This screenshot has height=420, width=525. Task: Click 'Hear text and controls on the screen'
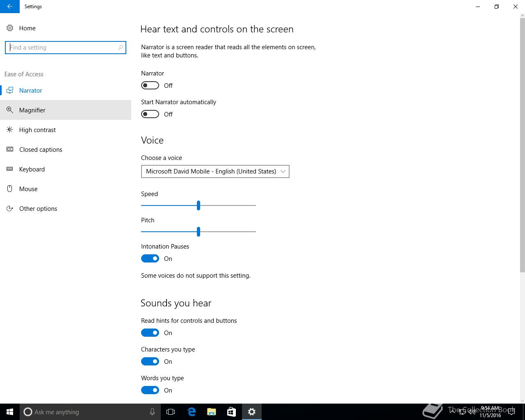tap(217, 29)
